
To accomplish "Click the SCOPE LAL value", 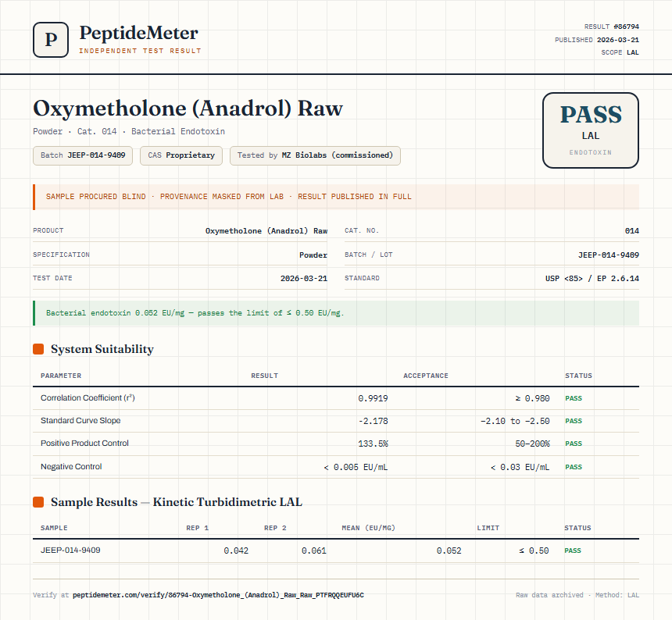I will (x=633, y=52).
